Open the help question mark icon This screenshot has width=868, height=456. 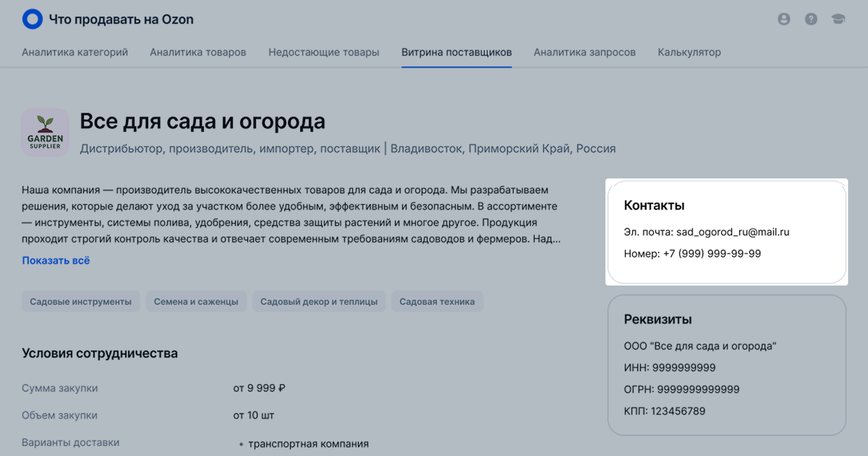pos(811,19)
